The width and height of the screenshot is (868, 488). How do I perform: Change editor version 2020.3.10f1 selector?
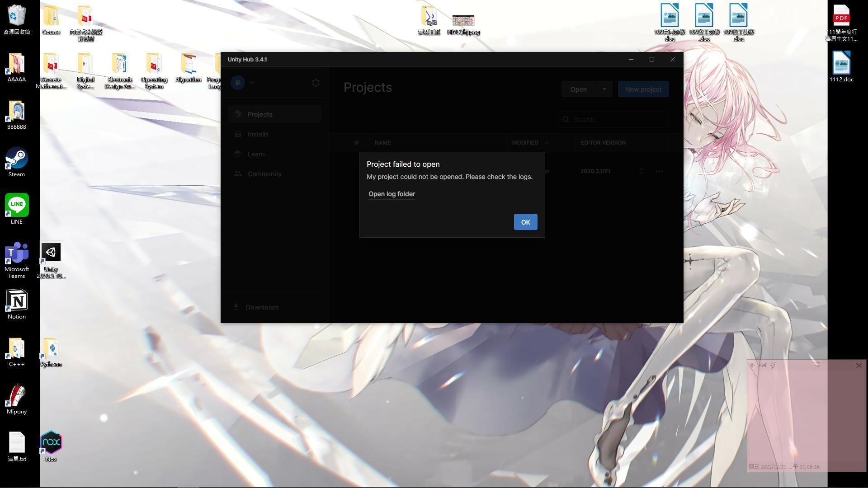tap(641, 171)
